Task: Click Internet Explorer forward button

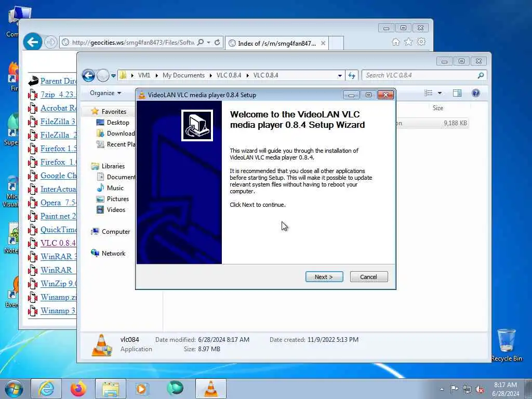Action: [50, 42]
